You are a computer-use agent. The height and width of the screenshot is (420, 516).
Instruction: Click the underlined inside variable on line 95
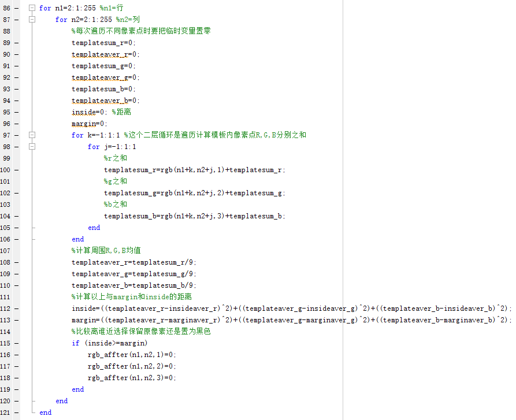pos(84,112)
